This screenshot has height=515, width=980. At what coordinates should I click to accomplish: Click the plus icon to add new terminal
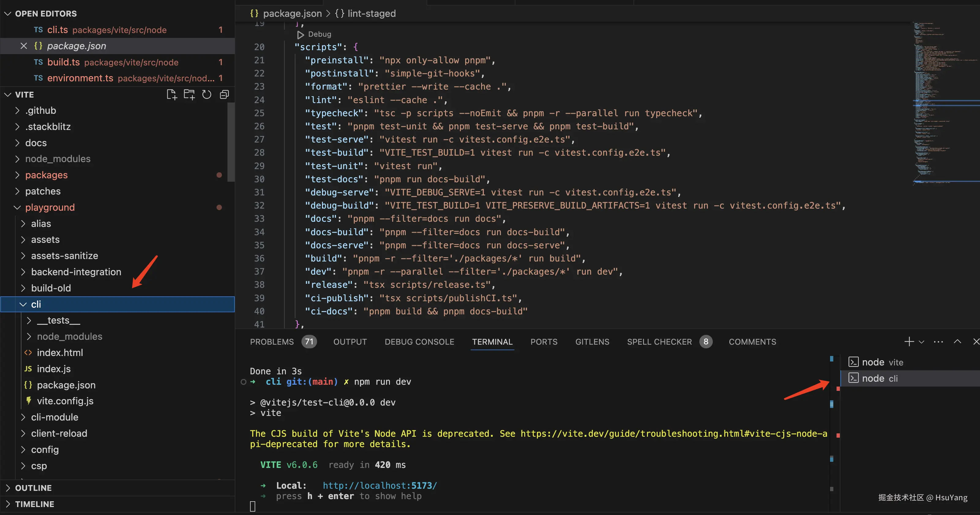point(909,342)
